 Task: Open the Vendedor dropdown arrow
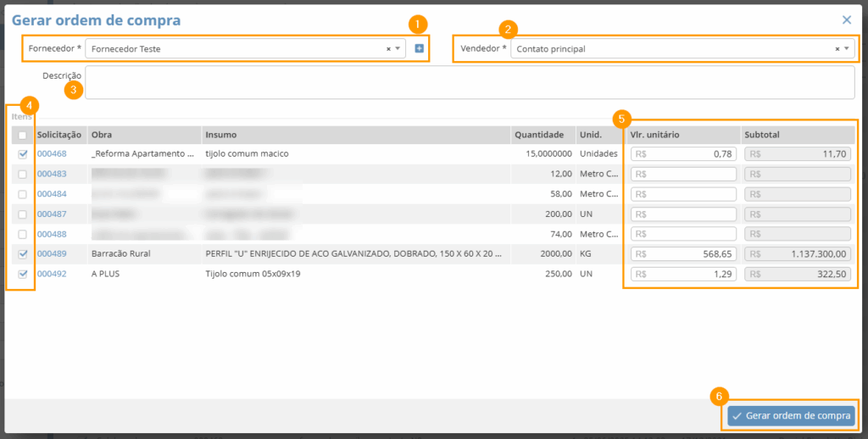pyautogui.click(x=846, y=49)
